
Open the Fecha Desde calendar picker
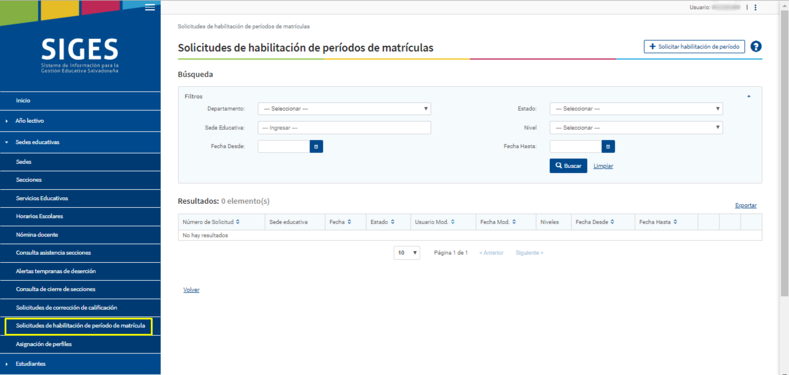point(317,146)
